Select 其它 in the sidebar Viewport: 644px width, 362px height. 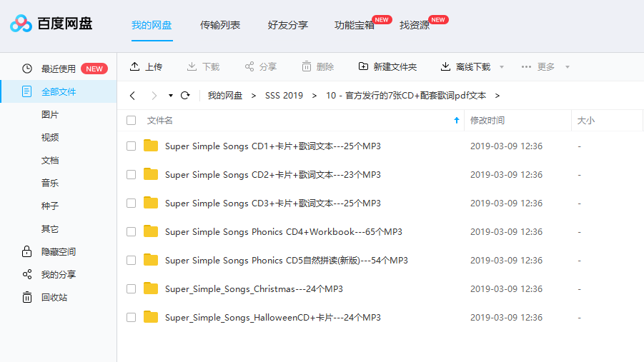click(x=50, y=229)
